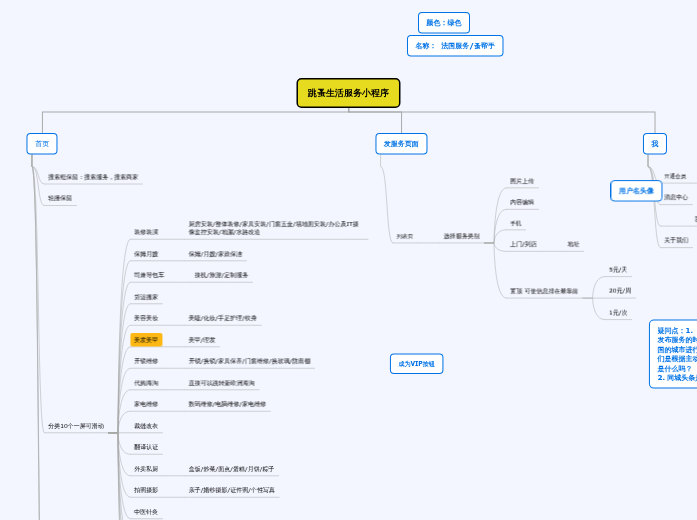Select the 家电维修 category node
Image resolution: width=697 pixels, height=520 pixels.
point(146,404)
